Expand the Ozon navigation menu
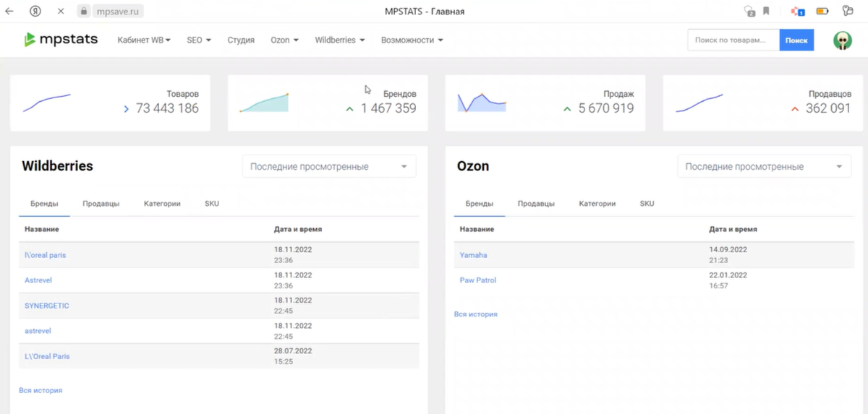The image size is (868, 414). [x=284, y=40]
